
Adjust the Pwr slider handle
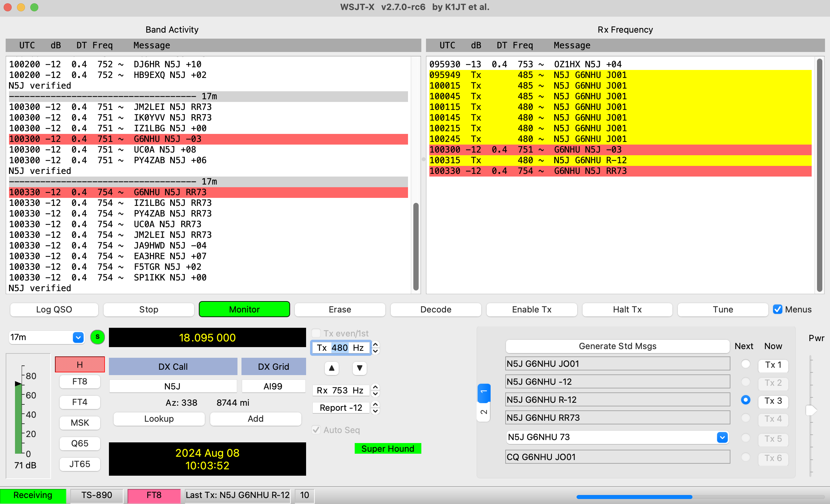[x=811, y=410]
